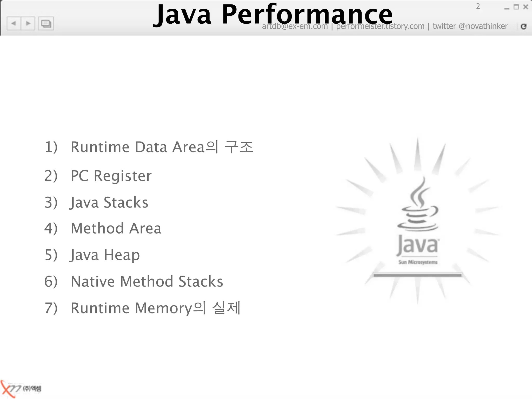Select the "Java Stacks" list item
This screenshot has width=532, height=399.
[x=109, y=202]
